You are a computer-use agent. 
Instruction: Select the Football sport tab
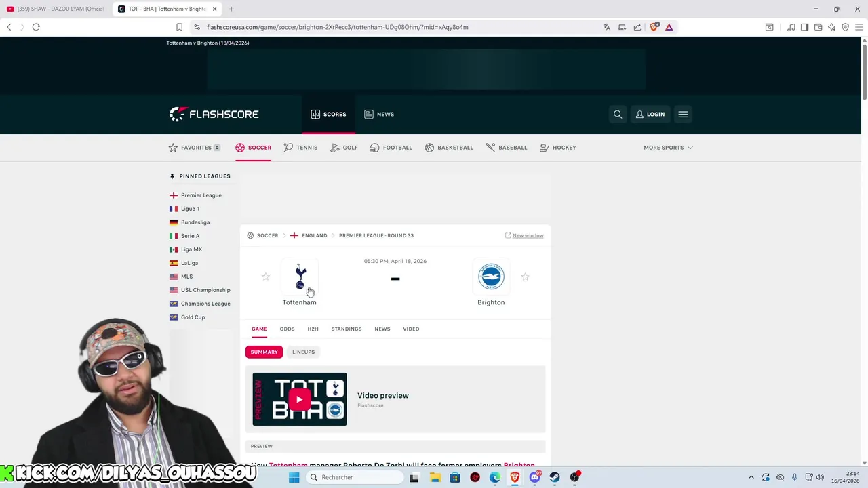(391, 148)
